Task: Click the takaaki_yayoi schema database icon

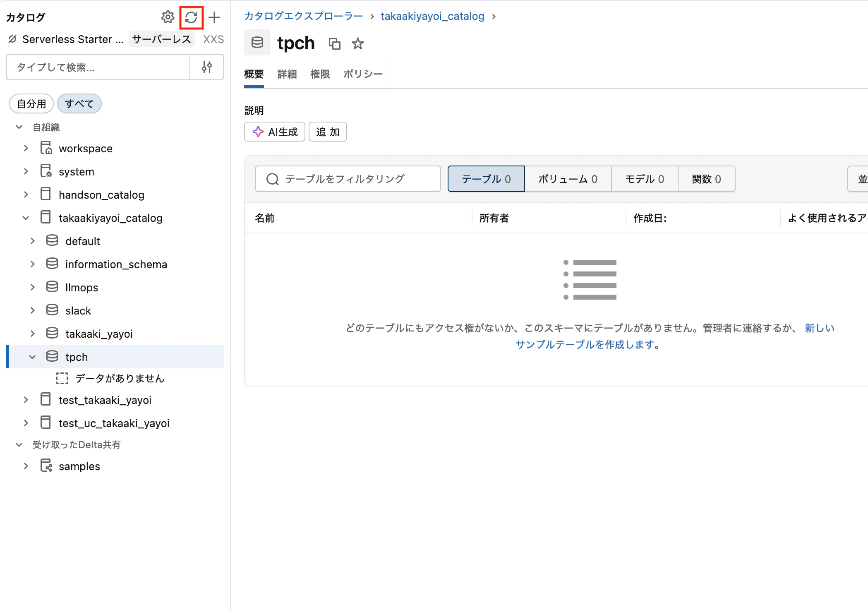Action: pyautogui.click(x=52, y=333)
